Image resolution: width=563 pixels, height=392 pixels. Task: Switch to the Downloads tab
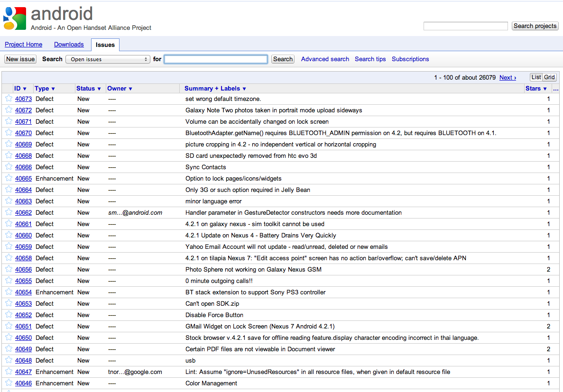69,44
